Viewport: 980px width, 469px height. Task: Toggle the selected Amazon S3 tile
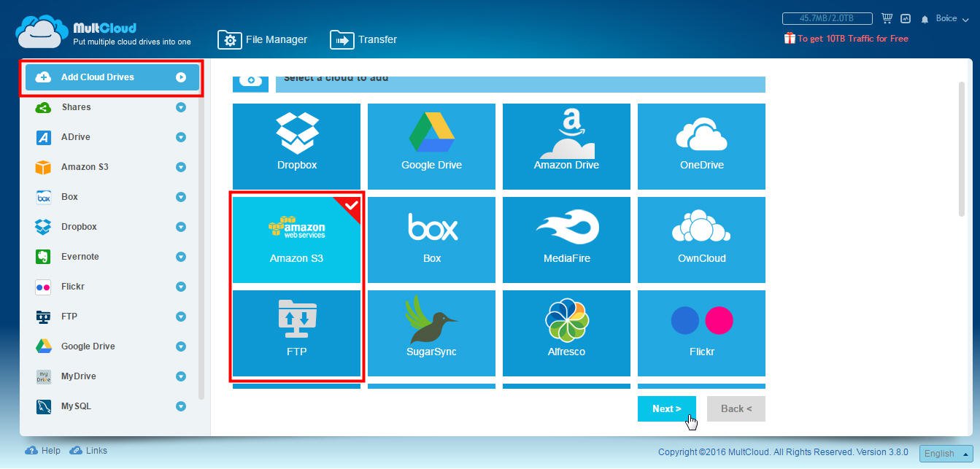pos(297,240)
